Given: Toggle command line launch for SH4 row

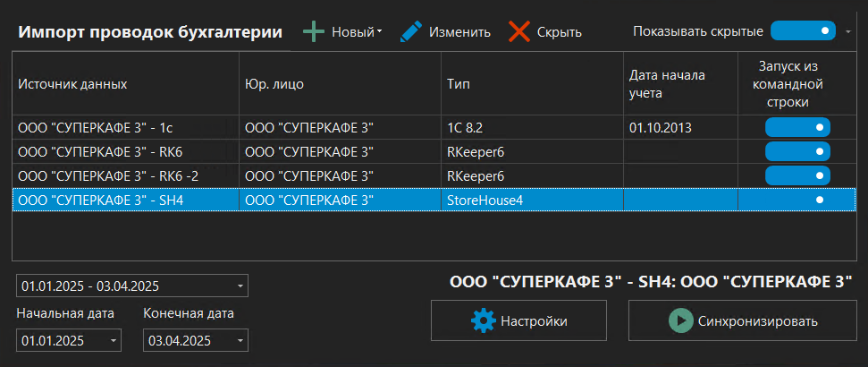Looking at the screenshot, I should pyautogui.click(x=797, y=200).
